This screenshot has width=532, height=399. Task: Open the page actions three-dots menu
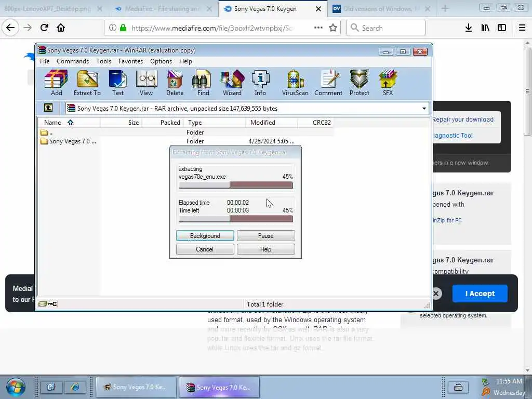click(x=318, y=28)
